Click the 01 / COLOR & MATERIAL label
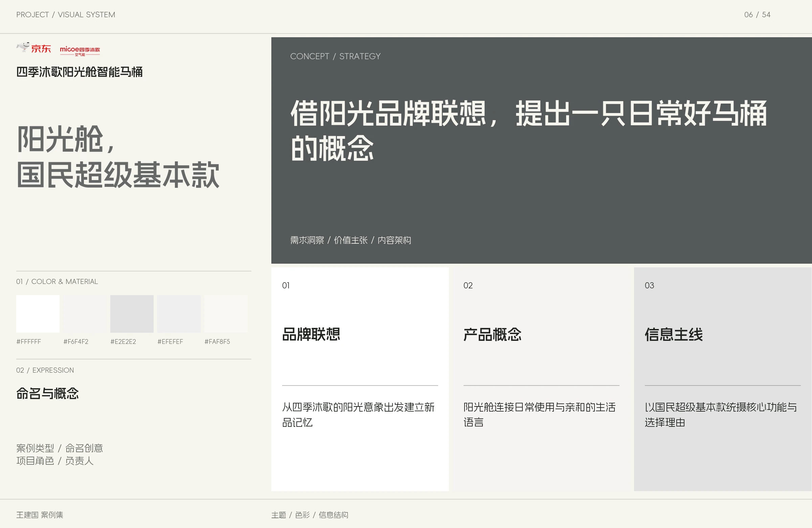Screen dimensions: 812x528 pyautogui.click(x=57, y=282)
